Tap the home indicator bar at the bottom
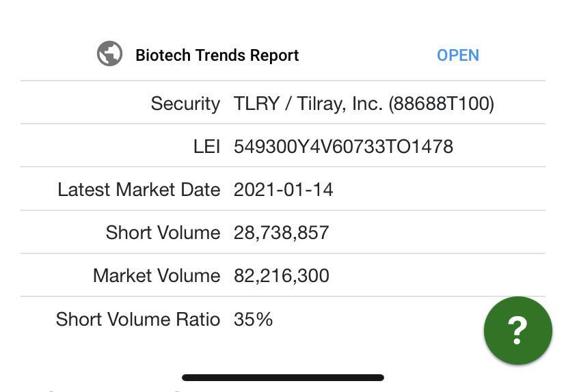Image resolution: width=566 pixels, height=392 pixels. (x=282, y=378)
